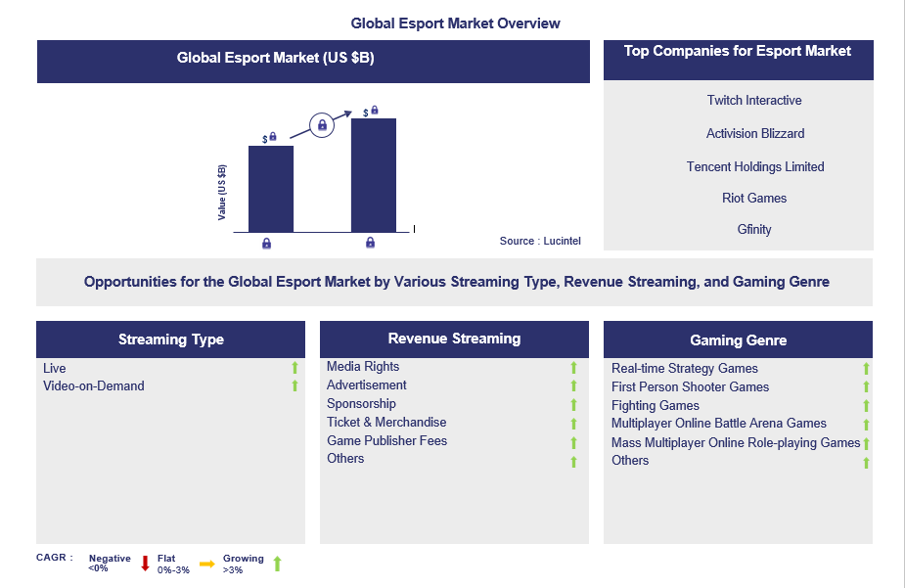
Task: Click the Source : Lucintel text
Action: (x=540, y=241)
